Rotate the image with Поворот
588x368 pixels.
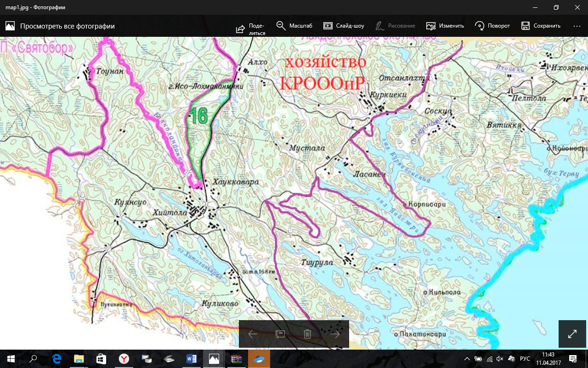[492, 26]
